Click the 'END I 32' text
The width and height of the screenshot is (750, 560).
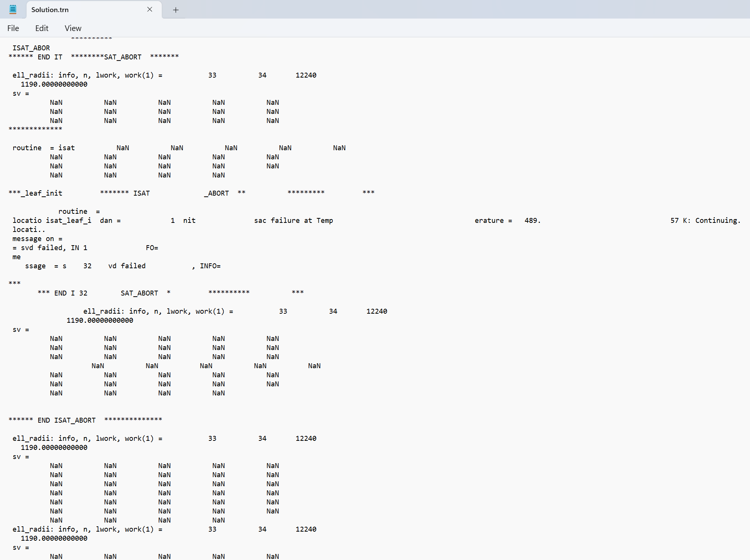tap(70, 293)
